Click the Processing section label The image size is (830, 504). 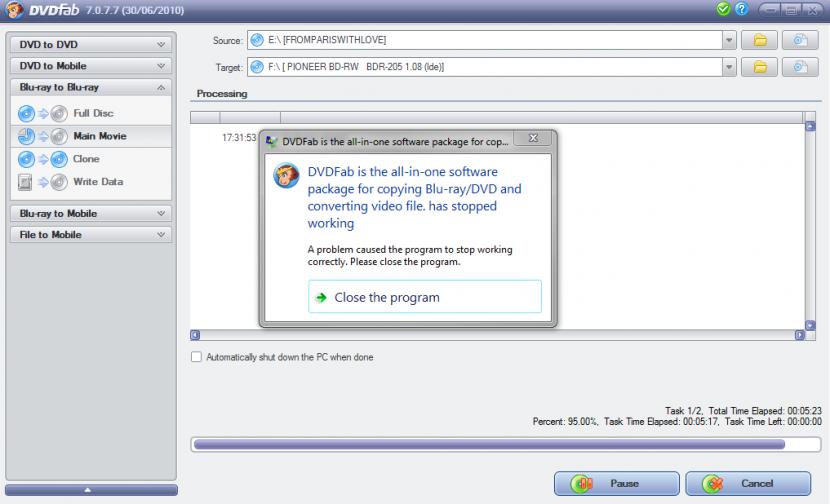pyautogui.click(x=222, y=94)
